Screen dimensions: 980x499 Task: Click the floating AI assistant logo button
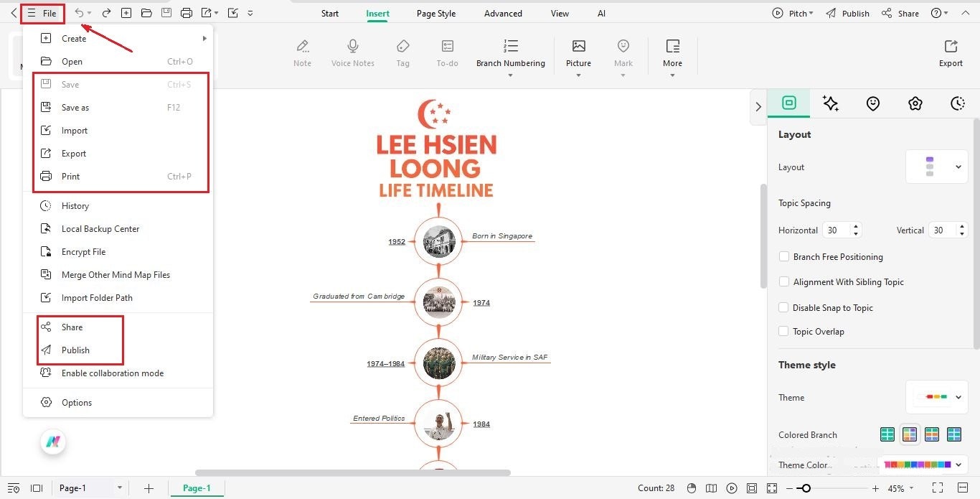coord(52,442)
